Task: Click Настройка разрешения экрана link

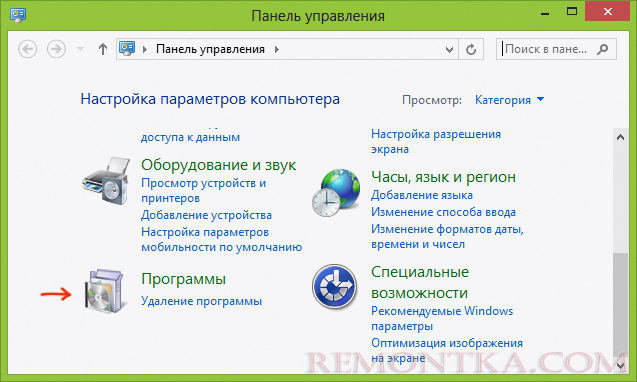Action: tap(436, 141)
